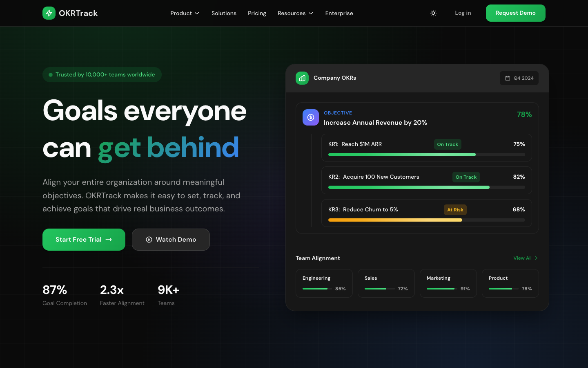Go to the Pricing page

coord(257,13)
